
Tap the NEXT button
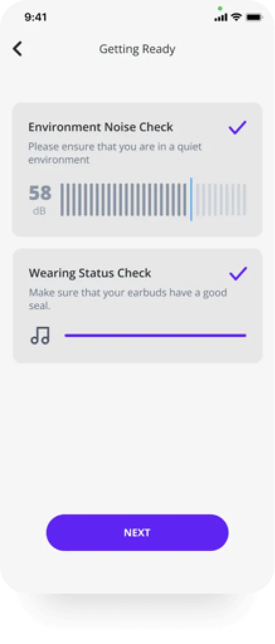click(137, 532)
